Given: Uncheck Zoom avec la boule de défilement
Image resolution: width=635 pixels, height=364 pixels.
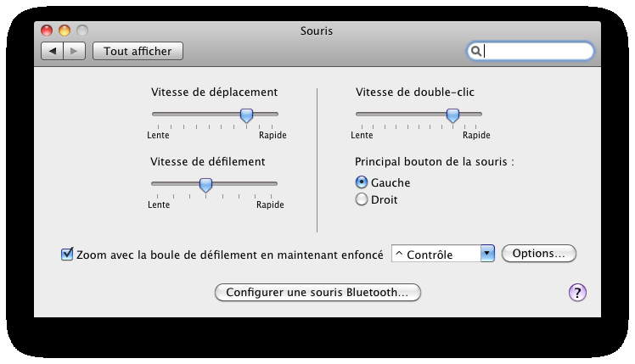Looking at the screenshot, I should [x=67, y=255].
